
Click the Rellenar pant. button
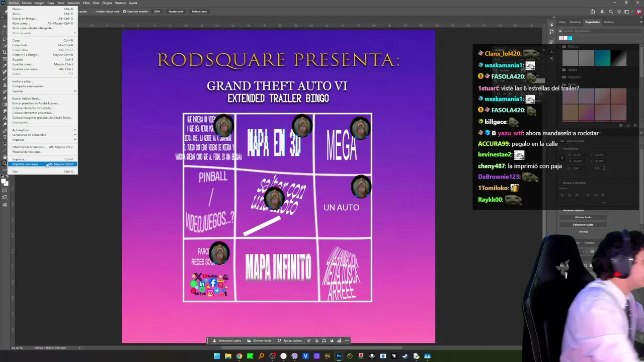coord(200,11)
